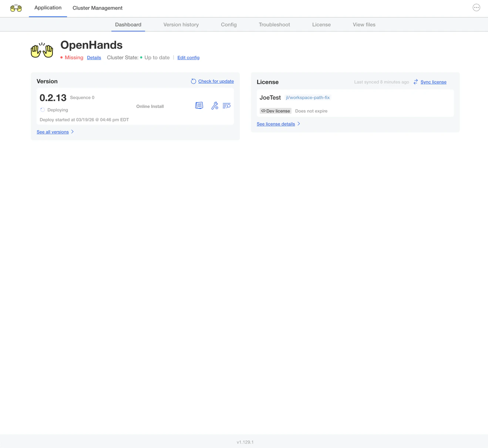Click the OpenHands application title
Image resolution: width=488 pixels, height=448 pixels.
(x=91, y=45)
